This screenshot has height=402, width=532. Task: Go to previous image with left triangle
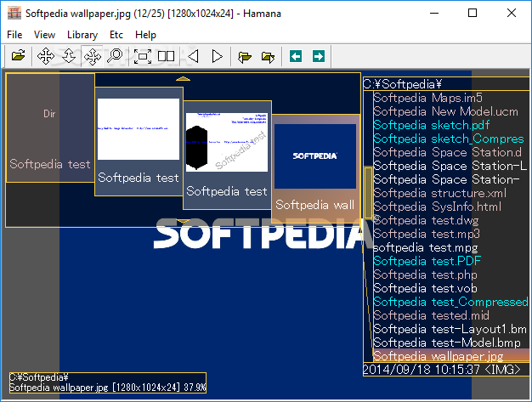[194, 56]
